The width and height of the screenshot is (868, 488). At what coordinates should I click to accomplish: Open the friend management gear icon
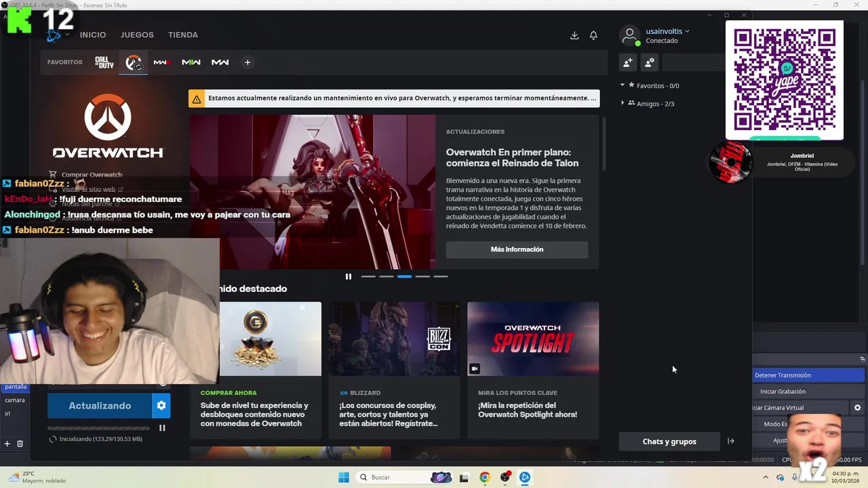point(650,62)
